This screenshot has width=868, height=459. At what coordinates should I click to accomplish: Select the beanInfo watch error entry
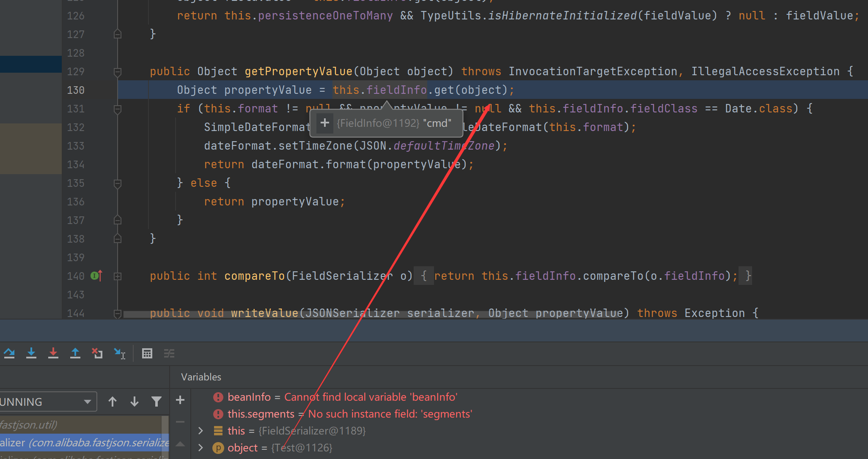tap(336, 397)
